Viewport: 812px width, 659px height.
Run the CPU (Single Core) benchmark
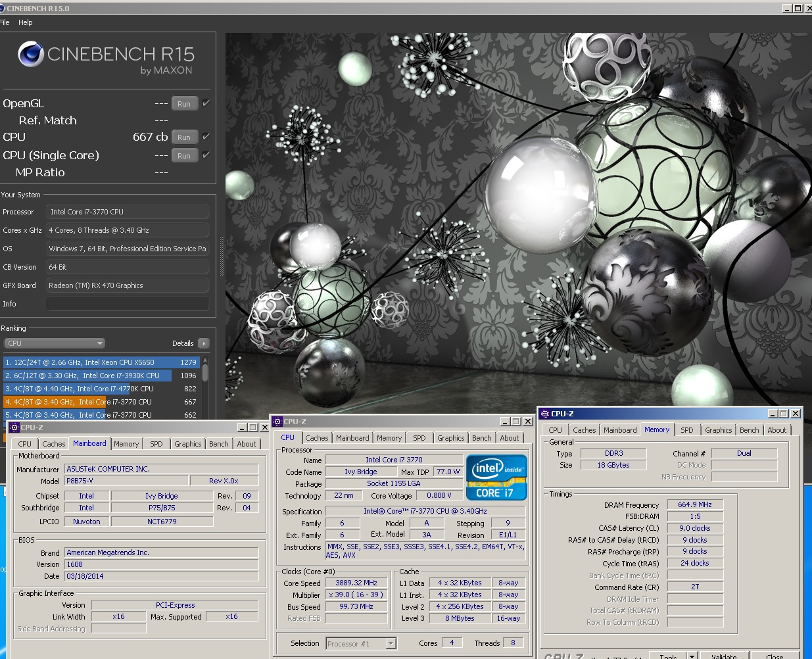[184, 156]
